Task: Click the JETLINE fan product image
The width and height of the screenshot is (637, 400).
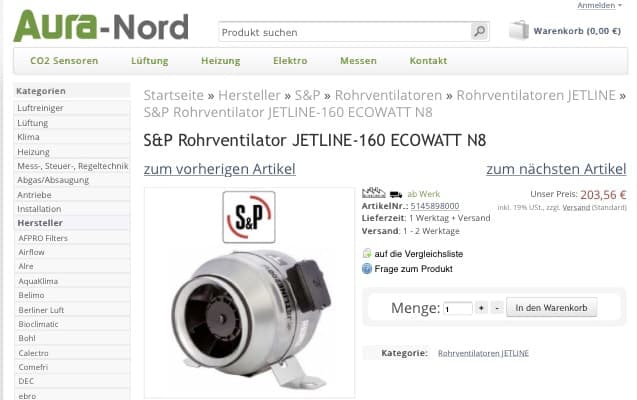Action: (x=251, y=317)
